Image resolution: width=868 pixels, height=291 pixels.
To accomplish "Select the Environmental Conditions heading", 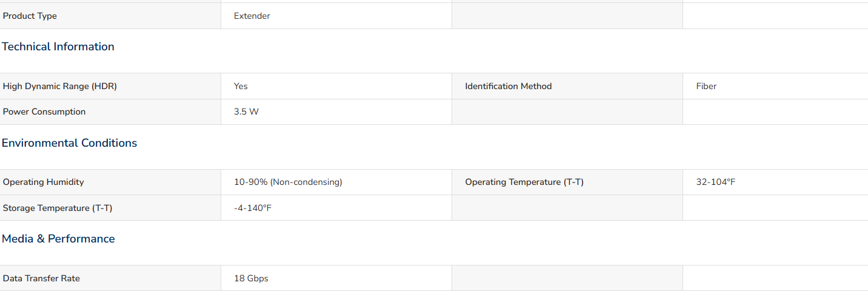I will point(70,143).
